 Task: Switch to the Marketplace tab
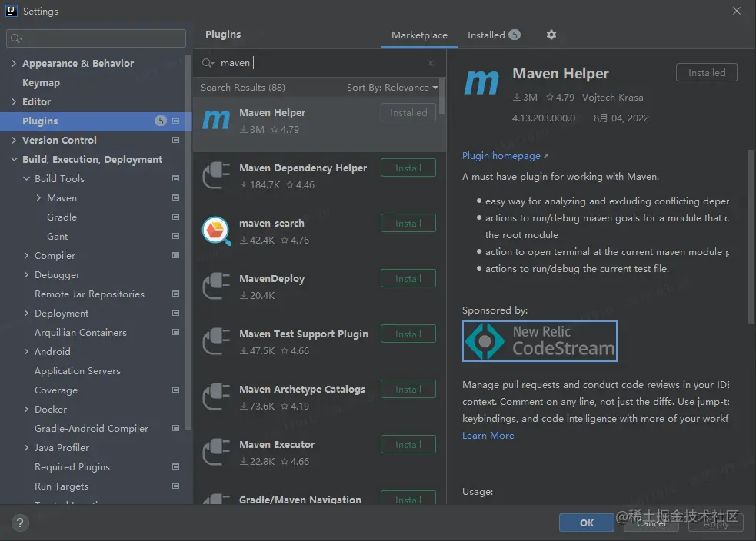pos(419,35)
